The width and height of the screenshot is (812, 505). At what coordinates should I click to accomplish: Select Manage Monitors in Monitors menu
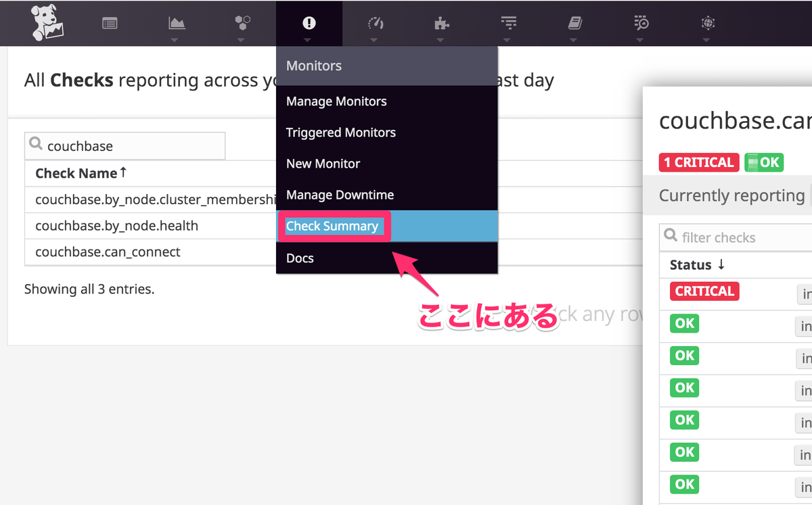click(387, 101)
